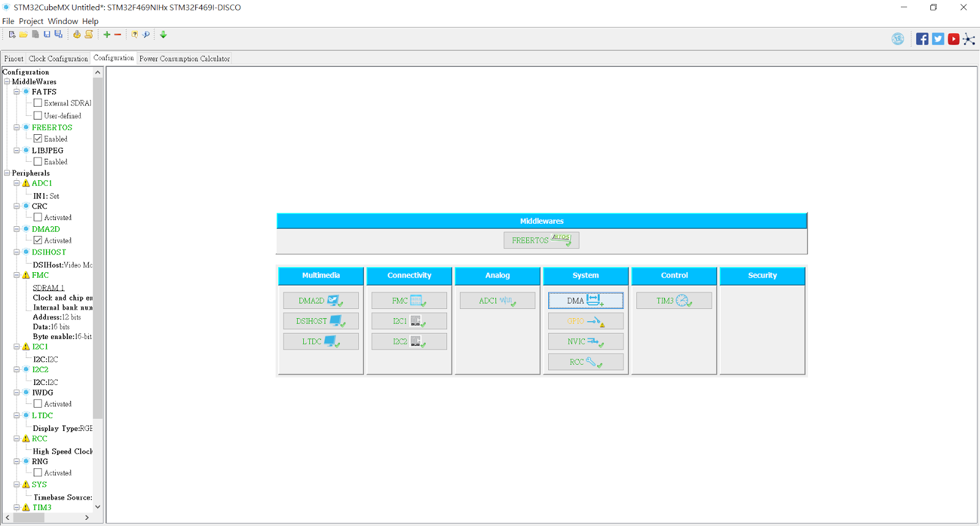Toggle the DMA2D Activated checkbox
This screenshot has width=980, height=526.
coord(38,240)
